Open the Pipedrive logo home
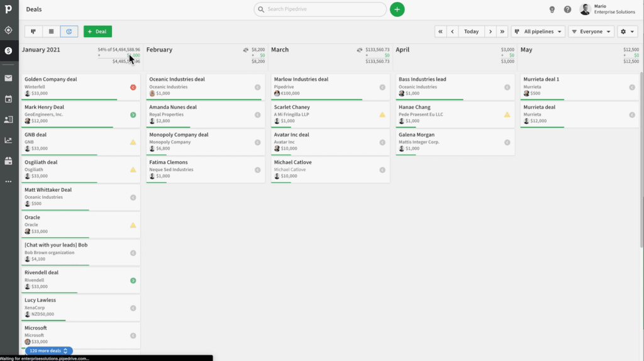The height and width of the screenshot is (361, 644). click(9, 9)
